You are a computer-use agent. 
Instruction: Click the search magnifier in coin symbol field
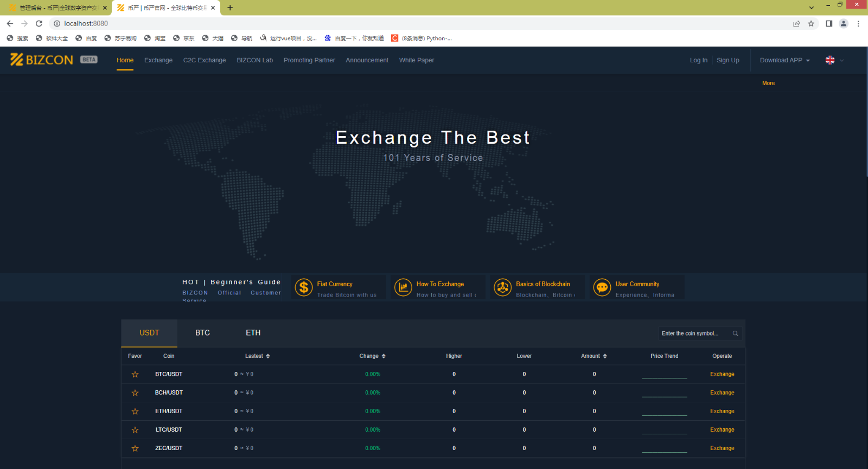pos(736,333)
